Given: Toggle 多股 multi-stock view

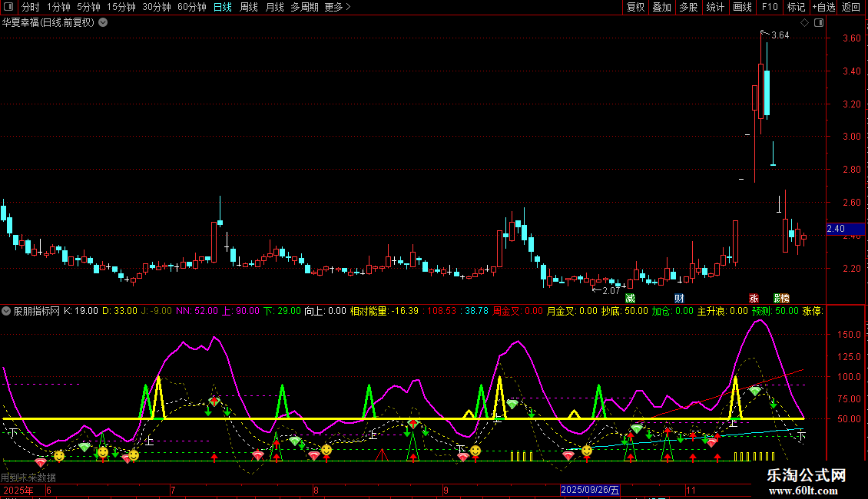Looking at the screenshot, I should coord(688,8).
